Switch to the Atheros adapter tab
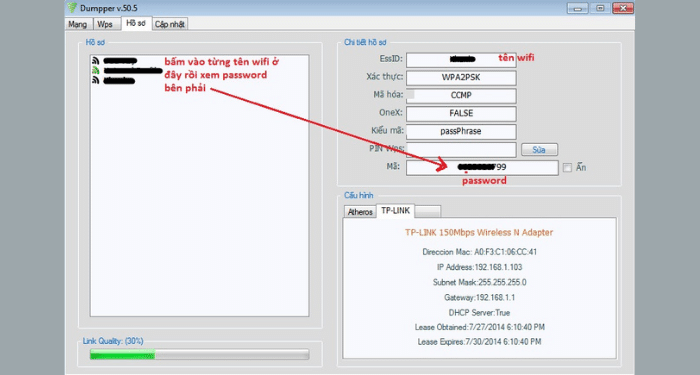Viewport: 700px width, 375px height. click(360, 212)
